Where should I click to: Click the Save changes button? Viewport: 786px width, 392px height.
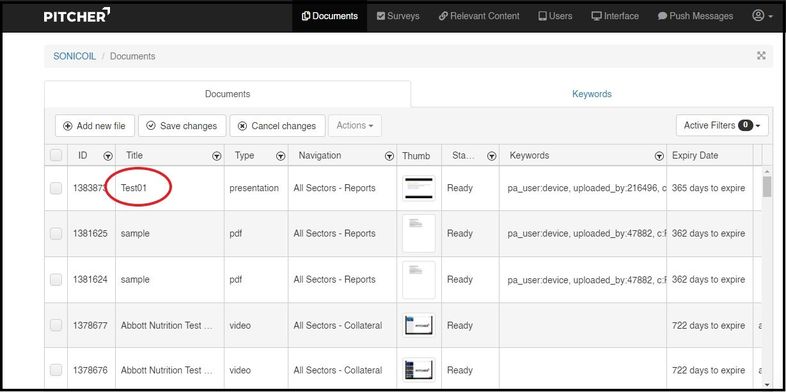click(182, 125)
